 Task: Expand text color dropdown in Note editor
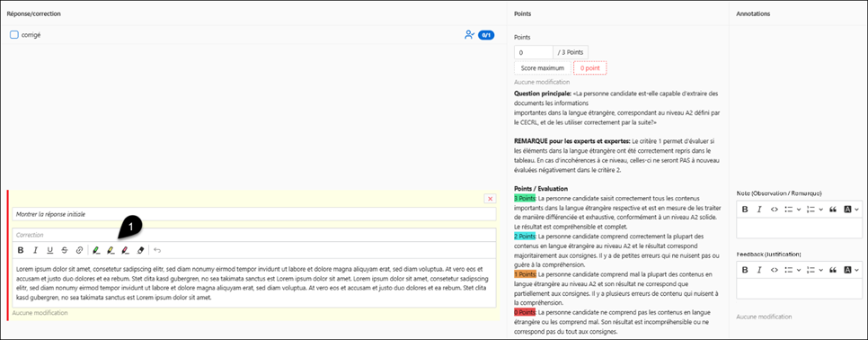pyautogui.click(x=852, y=210)
